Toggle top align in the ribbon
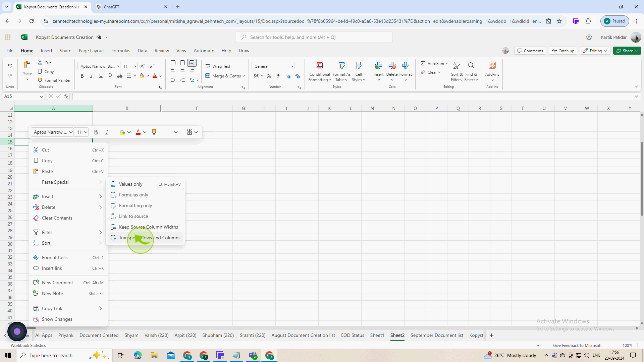This screenshot has width=644, height=362. click(x=173, y=63)
